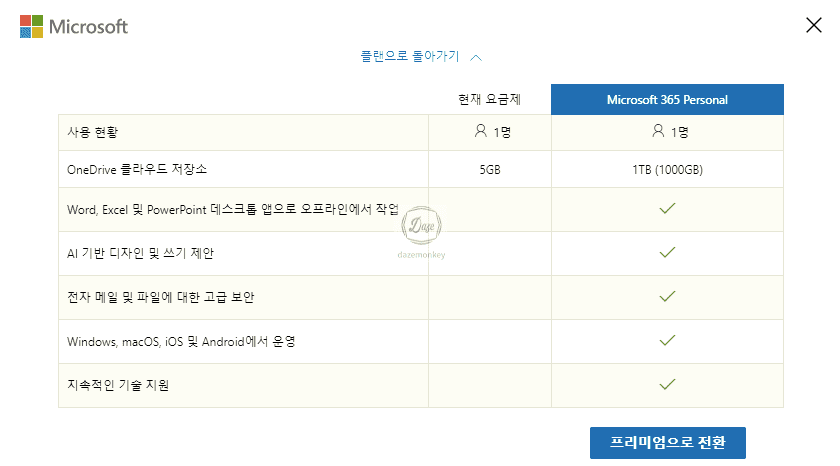Close the plan comparison dialog
This screenshot has height=466, width=840.
(x=814, y=25)
